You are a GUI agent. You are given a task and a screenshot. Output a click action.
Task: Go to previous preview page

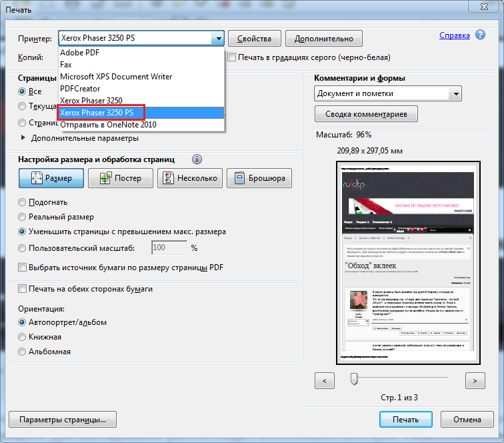[325, 381]
